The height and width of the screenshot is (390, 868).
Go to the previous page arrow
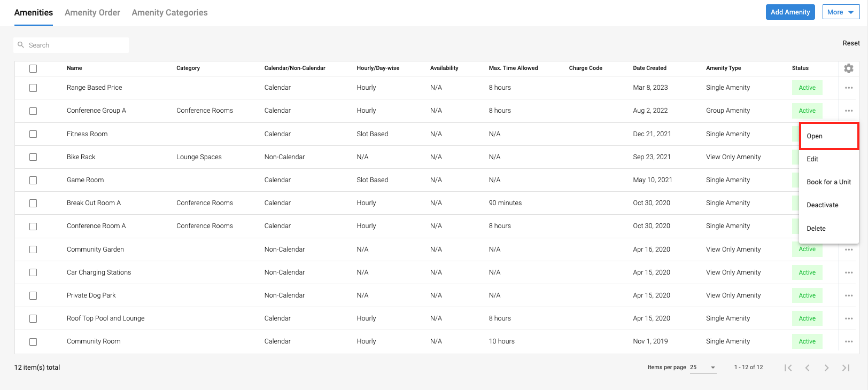tap(807, 368)
